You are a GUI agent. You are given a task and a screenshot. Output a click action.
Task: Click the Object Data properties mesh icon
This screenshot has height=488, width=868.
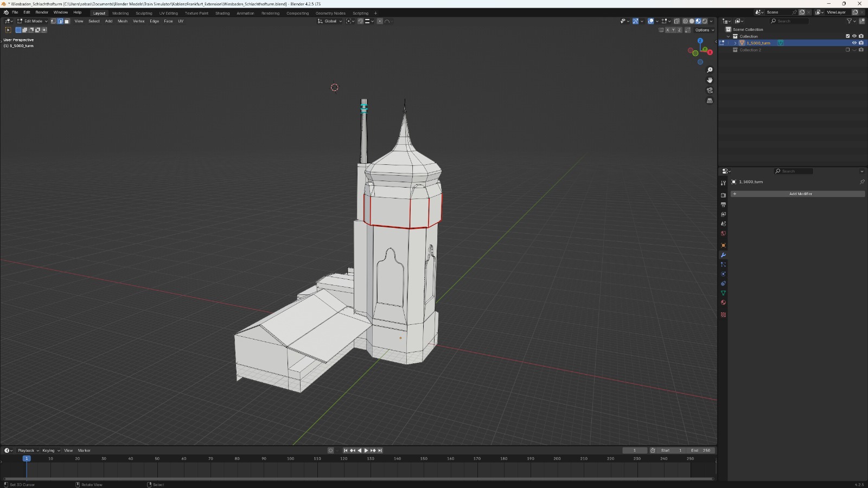(x=723, y=293)
